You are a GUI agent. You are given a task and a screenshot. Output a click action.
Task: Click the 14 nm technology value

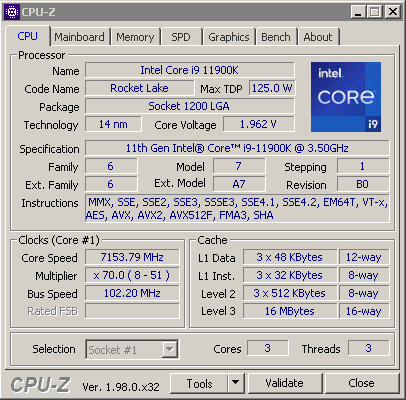[x=113, y=124]
